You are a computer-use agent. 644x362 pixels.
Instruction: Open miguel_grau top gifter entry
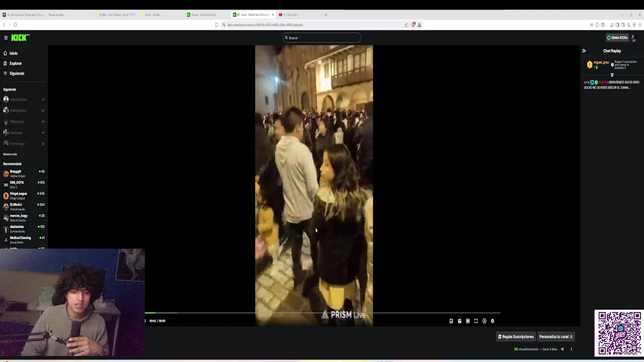coord(598,64)
